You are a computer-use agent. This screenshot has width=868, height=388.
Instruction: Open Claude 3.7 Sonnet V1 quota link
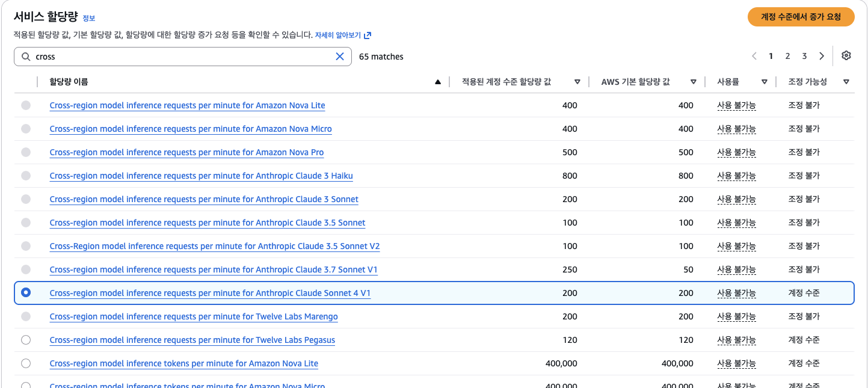(214, 269)
